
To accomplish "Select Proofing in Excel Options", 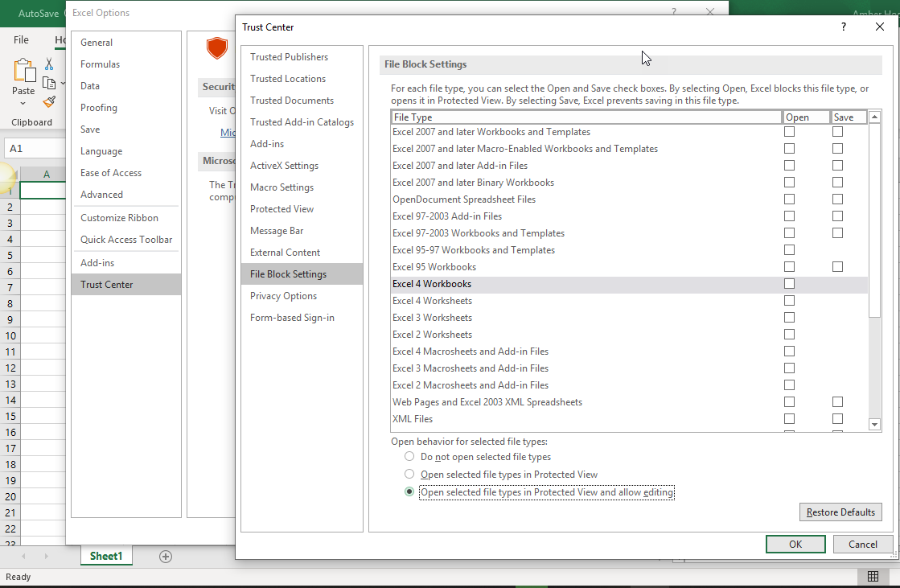I will tap(126, 108).
